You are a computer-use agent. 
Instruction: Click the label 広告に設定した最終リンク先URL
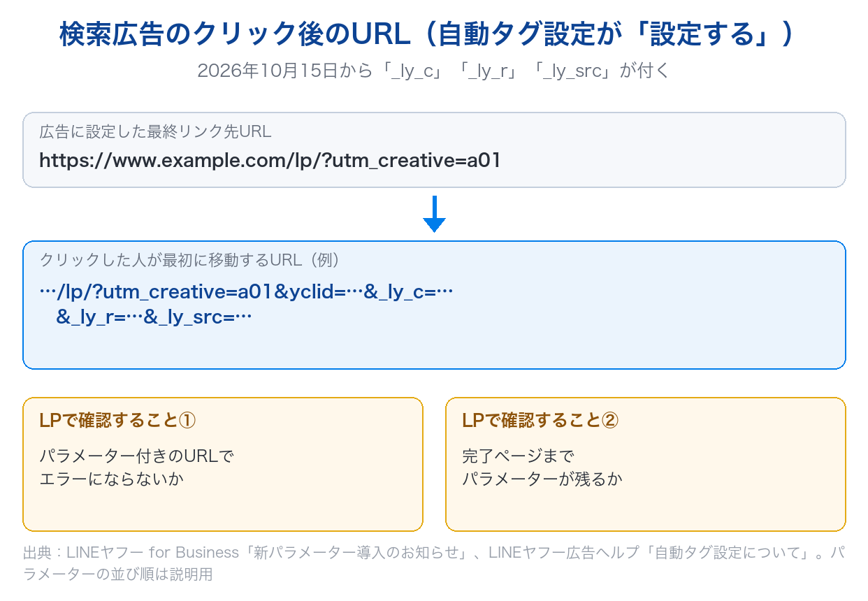click(x=155, y=131)
